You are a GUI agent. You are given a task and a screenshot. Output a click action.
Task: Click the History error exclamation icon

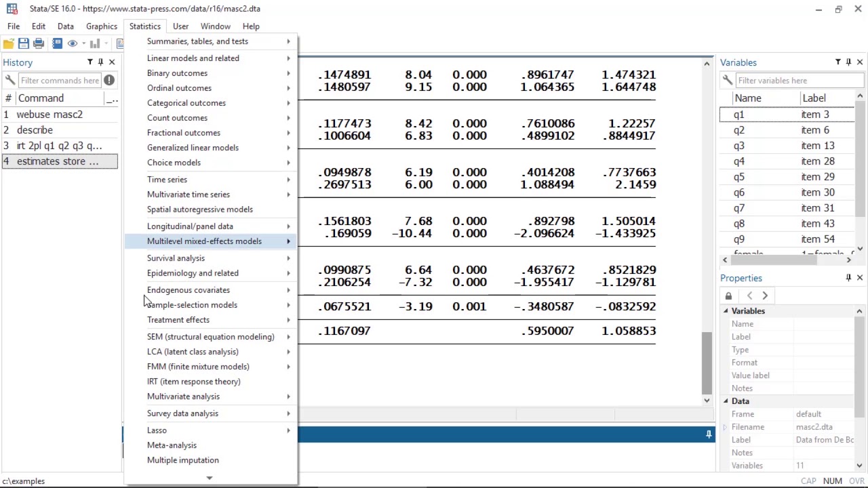109,81
